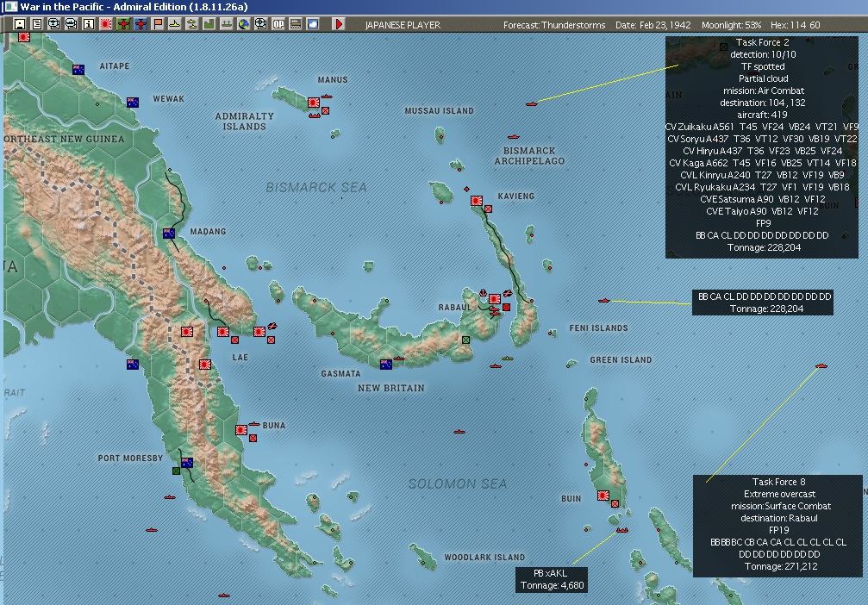
Task: Click the brown railway-style toolbar icon
Action: tap(296, 24)
